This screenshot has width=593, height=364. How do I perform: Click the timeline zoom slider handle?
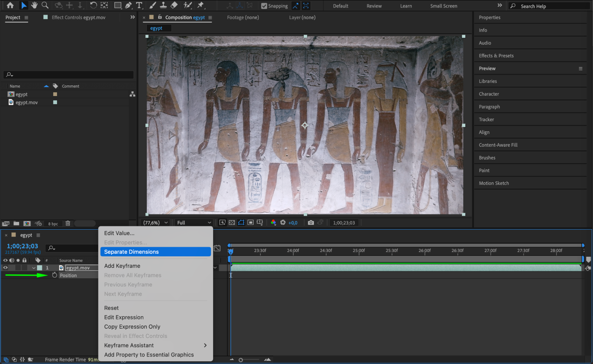pyautogui.click(x=241, y=360)
